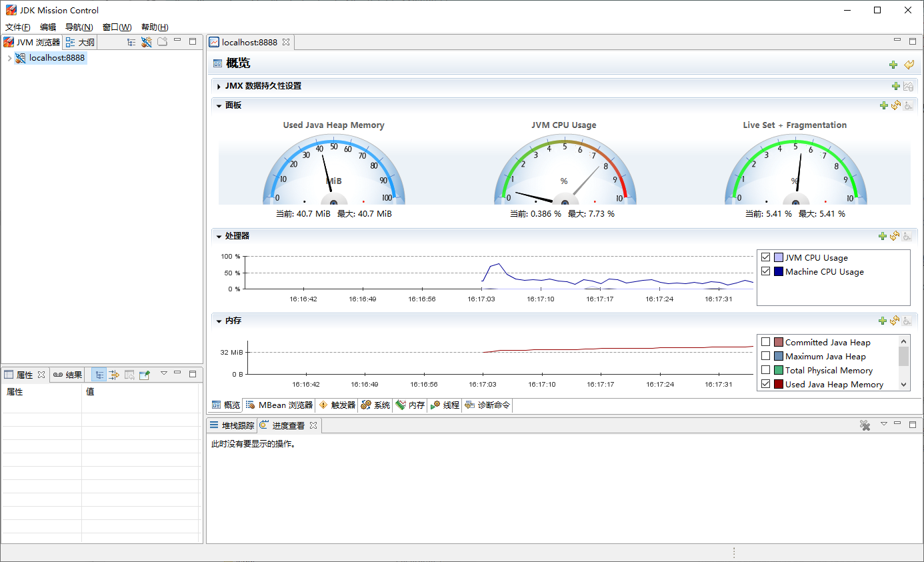Open the 线程 tab

coord(445,405)
